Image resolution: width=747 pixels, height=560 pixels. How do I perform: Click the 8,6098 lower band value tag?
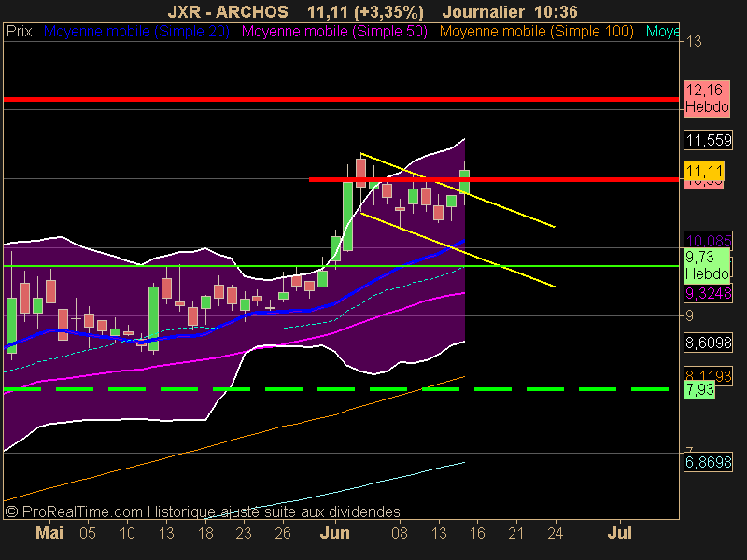click(709, 343)
